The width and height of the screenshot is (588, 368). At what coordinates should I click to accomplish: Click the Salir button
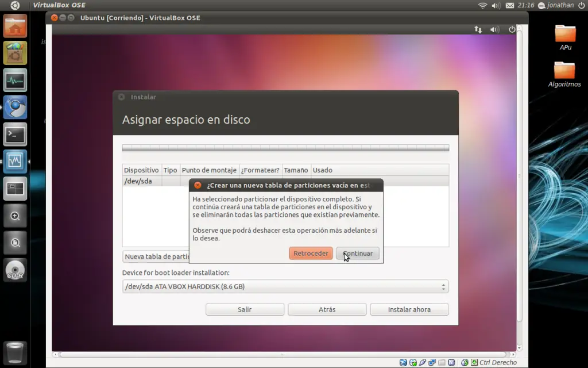pyautogui.click(x=245, y=309)
